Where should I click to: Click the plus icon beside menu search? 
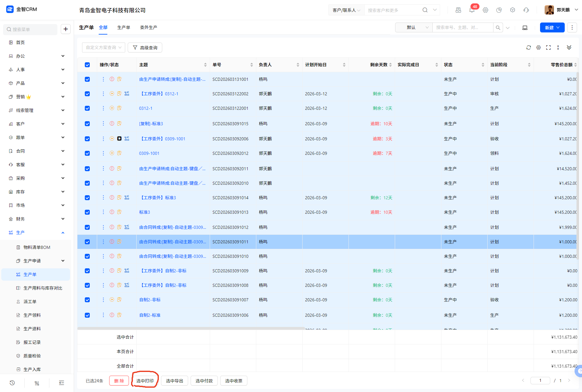pyautogui.click(x=65, y=29)
